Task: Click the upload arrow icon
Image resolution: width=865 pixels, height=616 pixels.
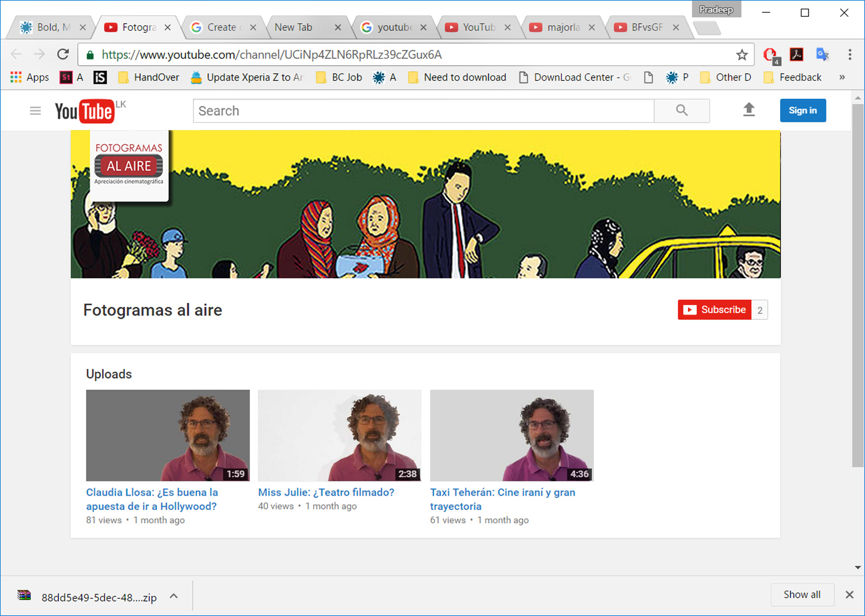Action: tap(749, 109)
